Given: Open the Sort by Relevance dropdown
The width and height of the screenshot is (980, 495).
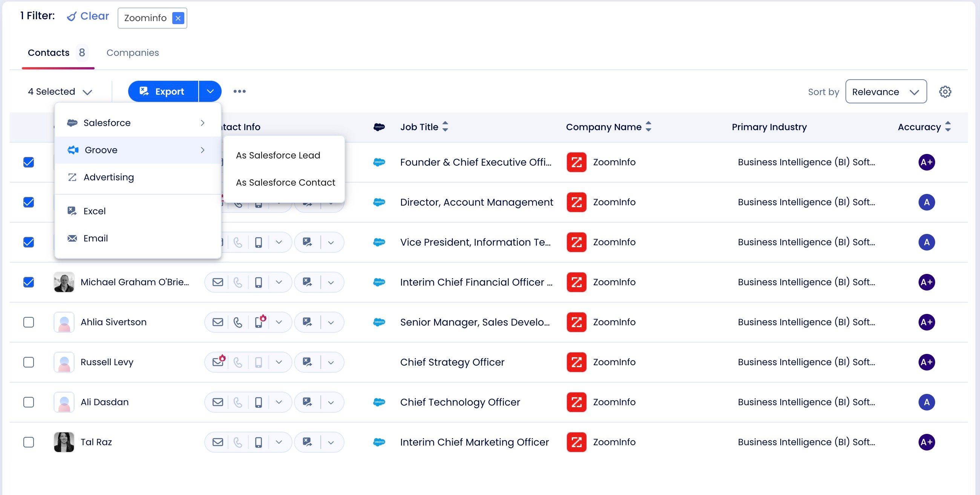Looking at the screenshot, I should coord(886,91).
